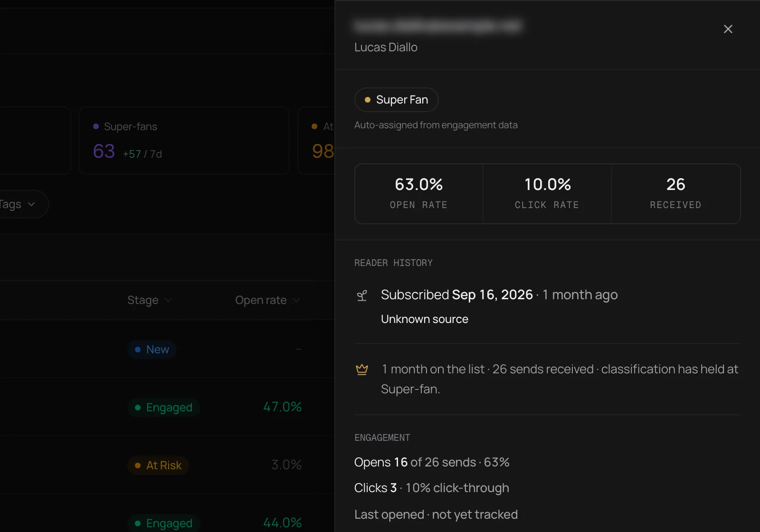
Task: Click the 63.0% Open Rate stat
Action: (x=419, y=194)
